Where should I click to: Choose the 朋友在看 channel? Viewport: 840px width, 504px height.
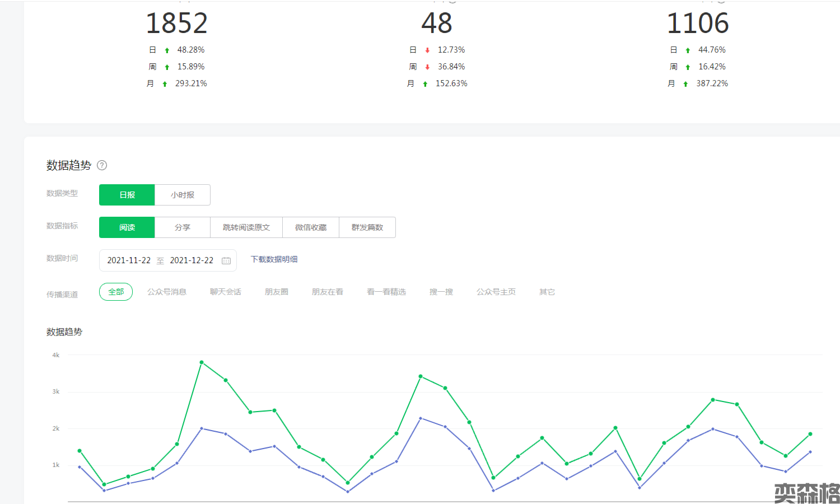[328, 292]
